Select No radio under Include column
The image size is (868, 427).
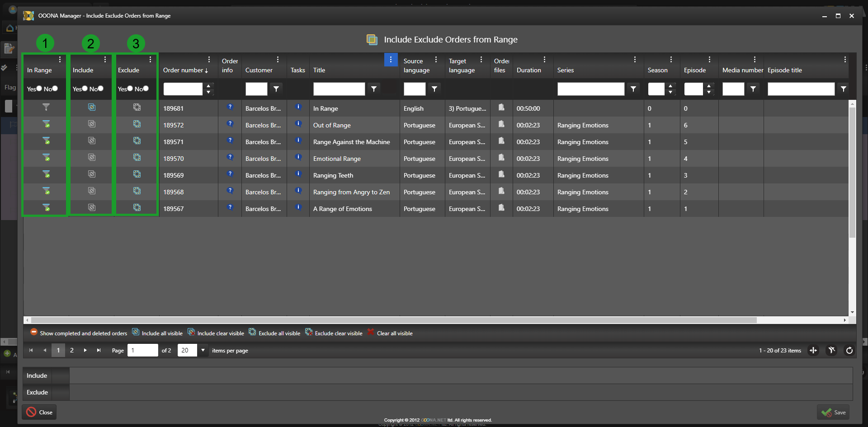100,89
